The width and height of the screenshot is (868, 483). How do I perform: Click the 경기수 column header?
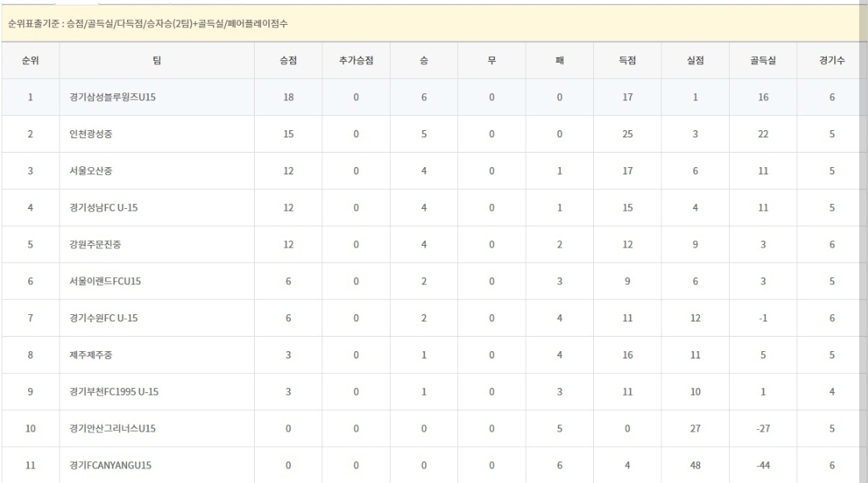point(832,60)
